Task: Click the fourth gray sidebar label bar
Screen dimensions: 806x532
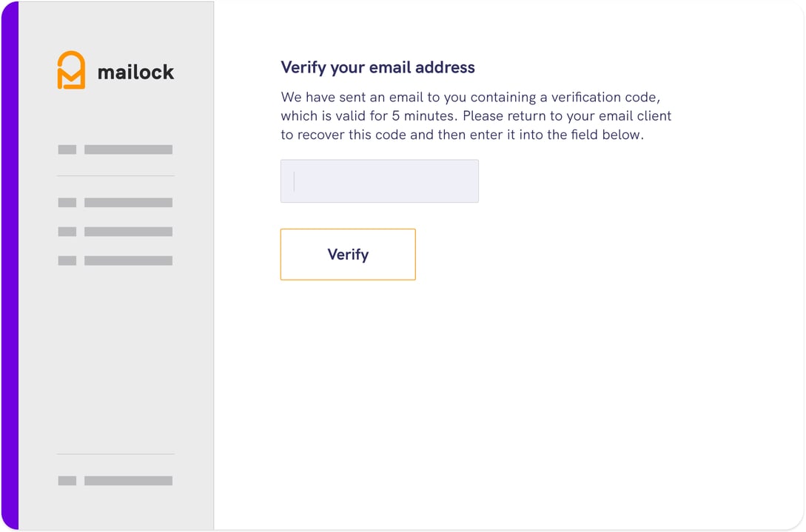Action: (x=127, y=260)
